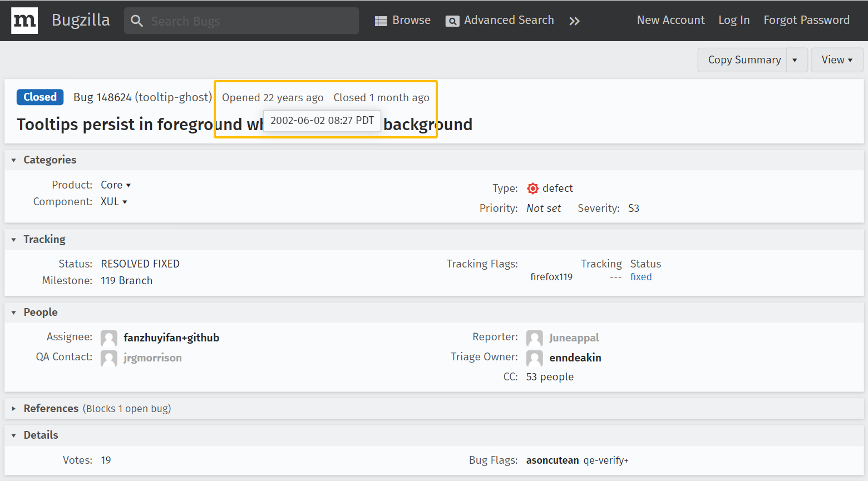This screenshot has height=481, width=868.
Task: Open the more links double-chevron
Action: tap(574, 21)
